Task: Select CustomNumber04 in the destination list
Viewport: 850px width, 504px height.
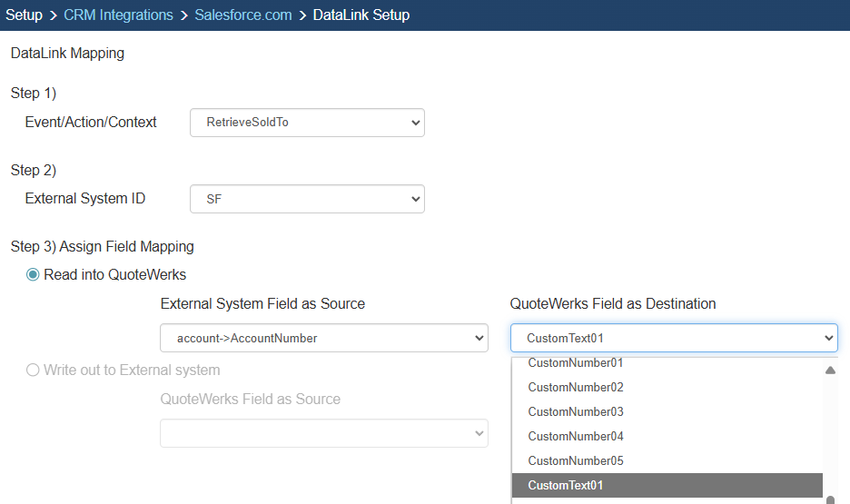Action: (x=576, y=436)
